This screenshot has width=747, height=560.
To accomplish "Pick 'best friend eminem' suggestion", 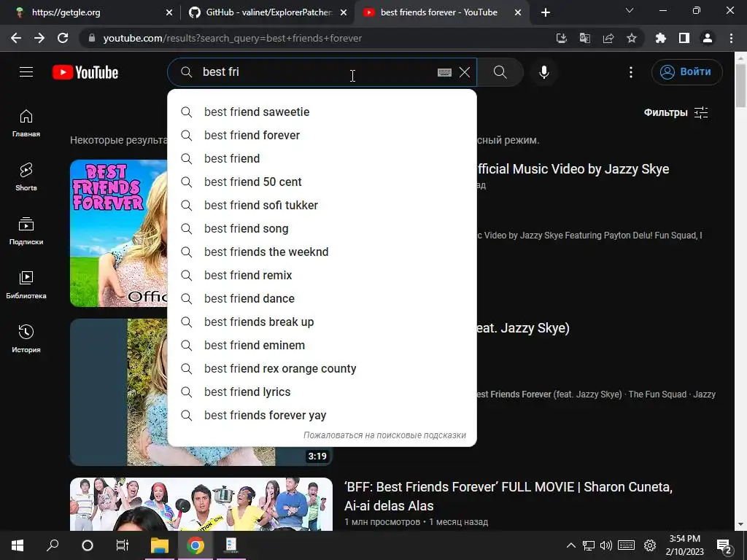I will coord(322,345).
